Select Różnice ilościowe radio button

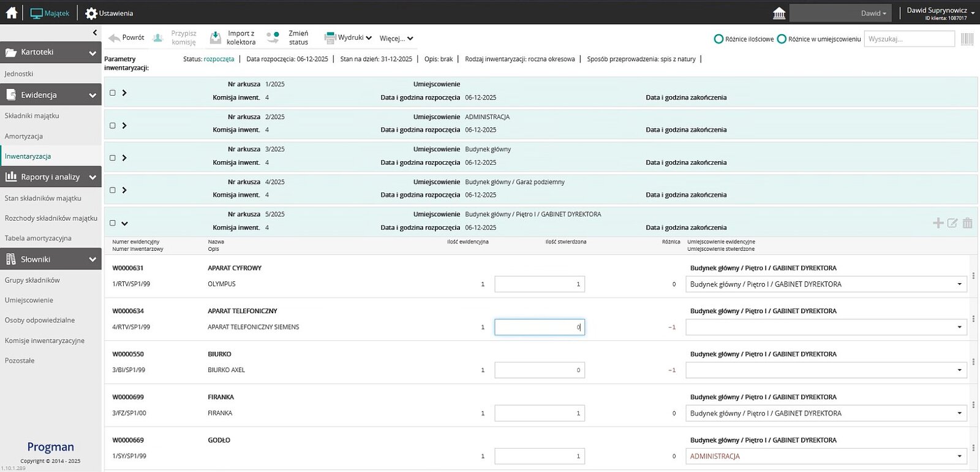tap(719, 39)
